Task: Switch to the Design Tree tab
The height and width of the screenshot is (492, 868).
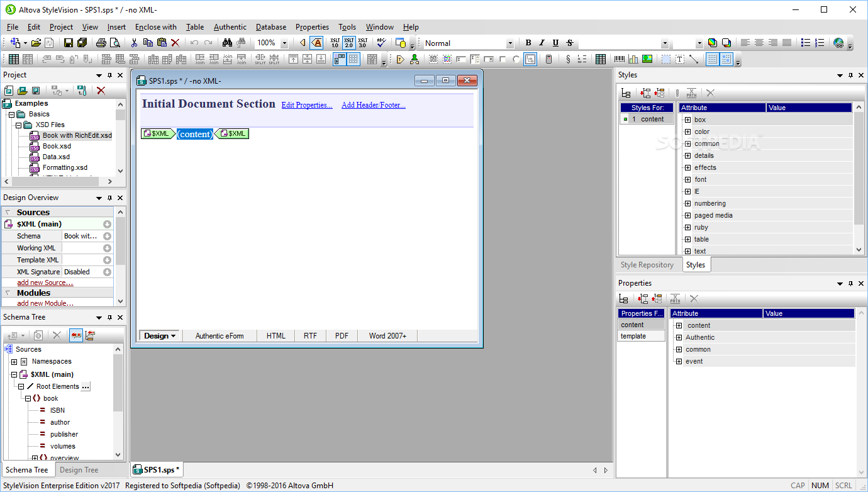Action: [79, 470]
